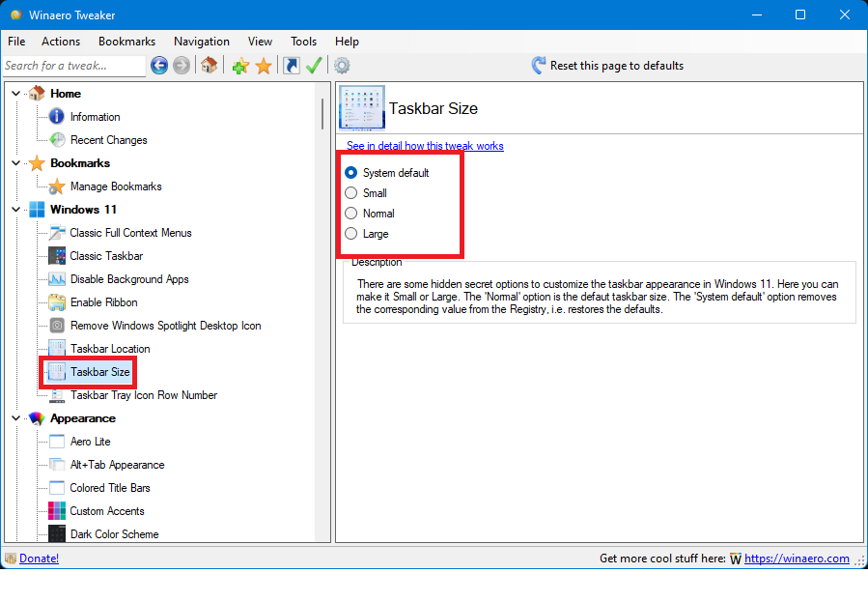Click the Taskbar Size preview thumbnail icon
868x602 pixels.
pyautogui.click(x=362, y=108)
